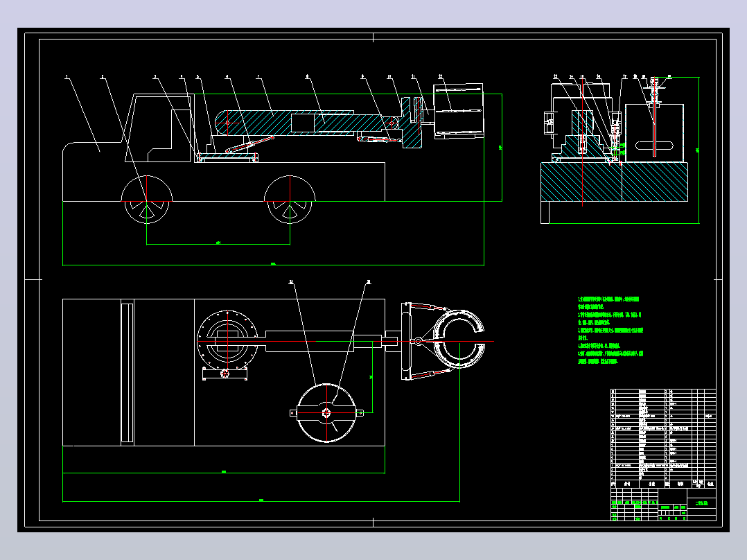Viewport: 747px width, 560px height.
Task: Select part balloon number 17 in section view
Action: (624, 76)
